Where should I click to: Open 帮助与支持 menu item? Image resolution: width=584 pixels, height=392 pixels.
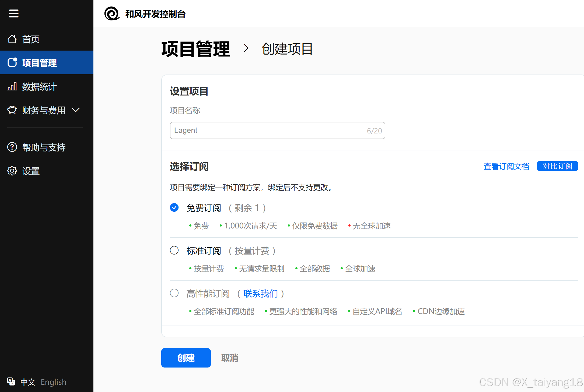[x=44, y=147]
